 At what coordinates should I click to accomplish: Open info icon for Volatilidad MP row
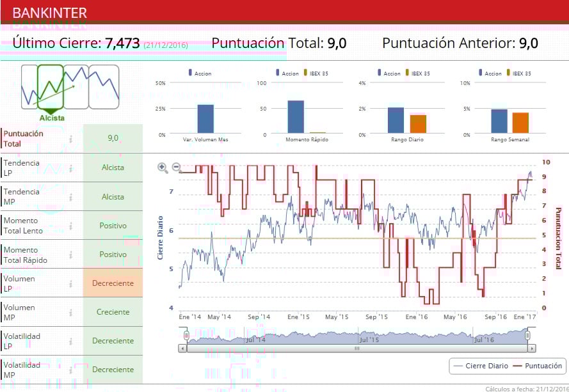click(x=71, y=370)
